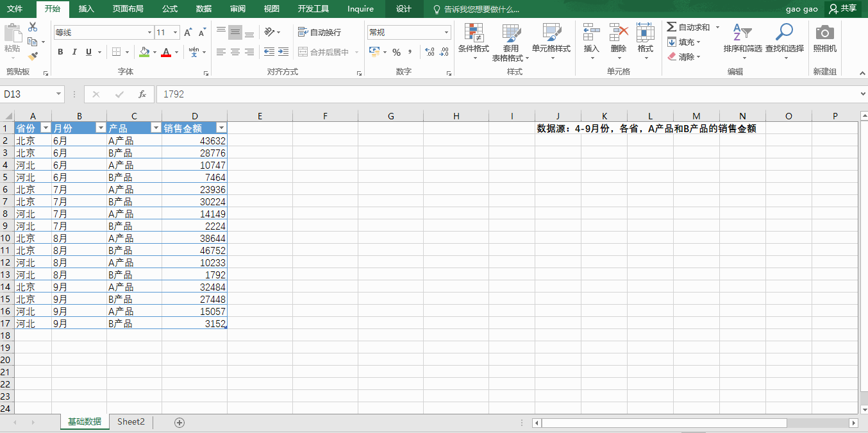Open Find and Select magnifier icon
Image resolution: width=868 pixels, height=433 pixels.
784,33
